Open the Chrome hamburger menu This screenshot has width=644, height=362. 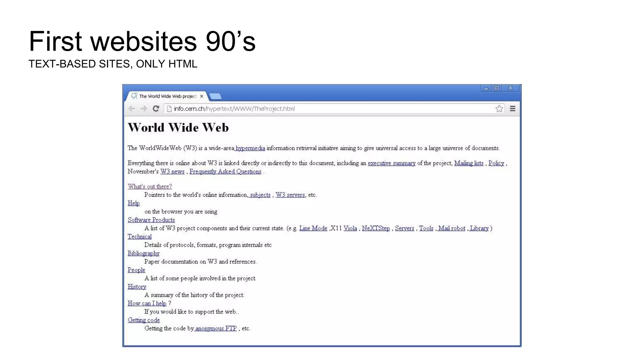coord(513,109)
